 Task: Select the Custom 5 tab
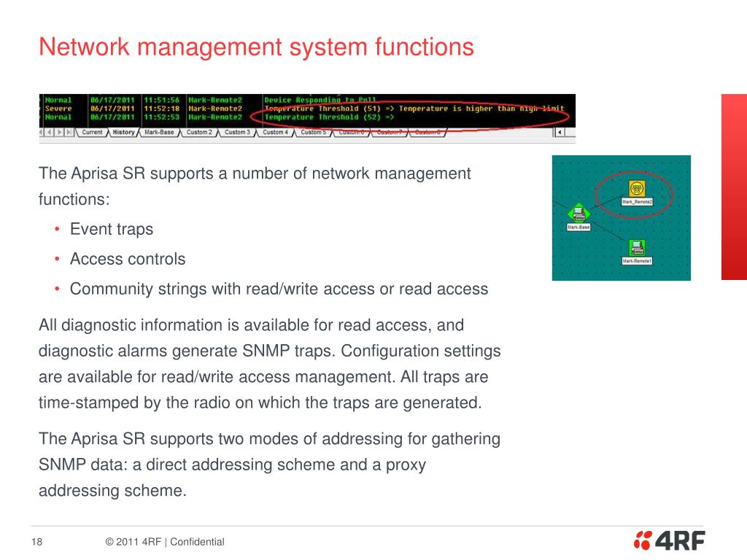click(x=314, y=133)
